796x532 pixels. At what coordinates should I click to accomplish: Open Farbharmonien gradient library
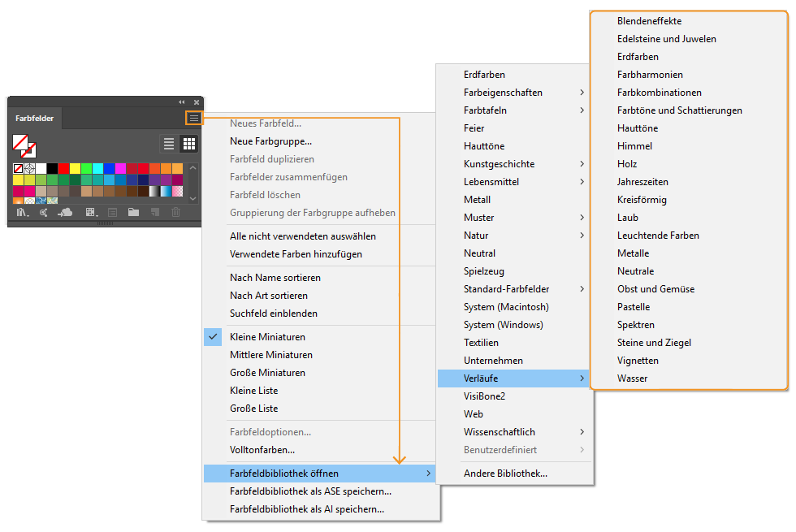tap(689, 75)
